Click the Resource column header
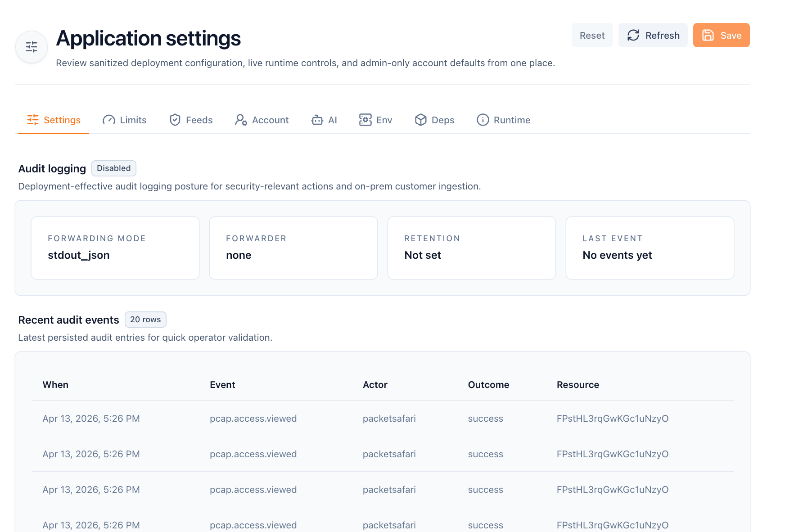Viewport: 785px width, 532px height. [578, 385]
